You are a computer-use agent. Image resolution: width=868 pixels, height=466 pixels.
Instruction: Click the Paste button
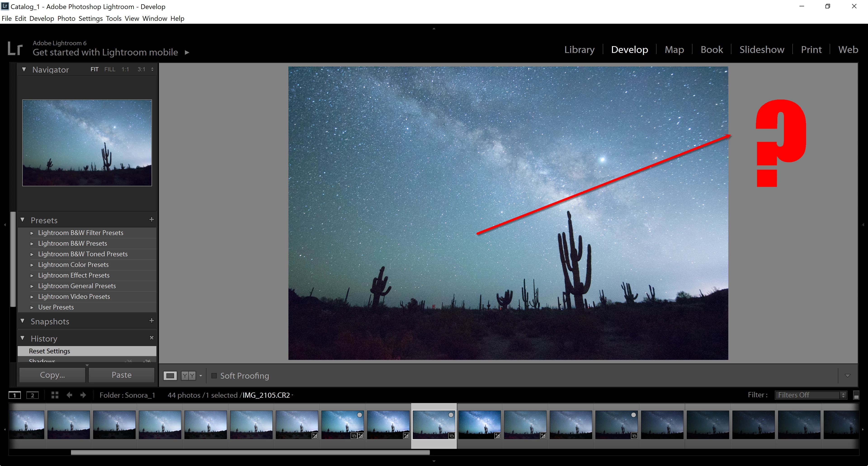(x=121, y=375)
